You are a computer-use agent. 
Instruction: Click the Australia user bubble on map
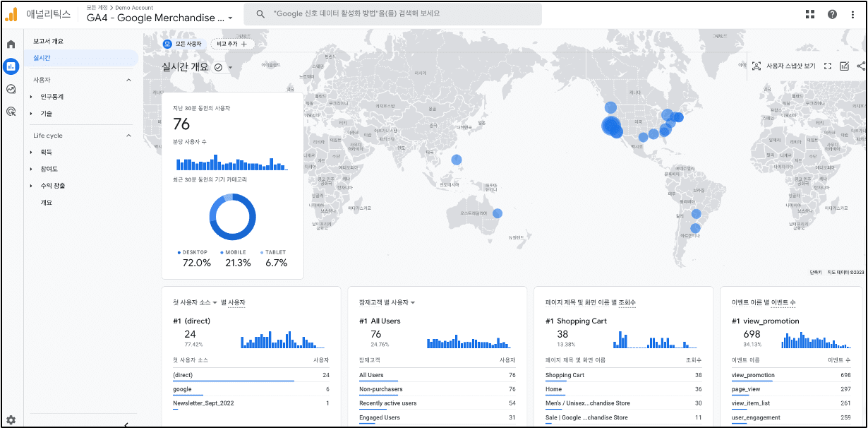point(498,213)
